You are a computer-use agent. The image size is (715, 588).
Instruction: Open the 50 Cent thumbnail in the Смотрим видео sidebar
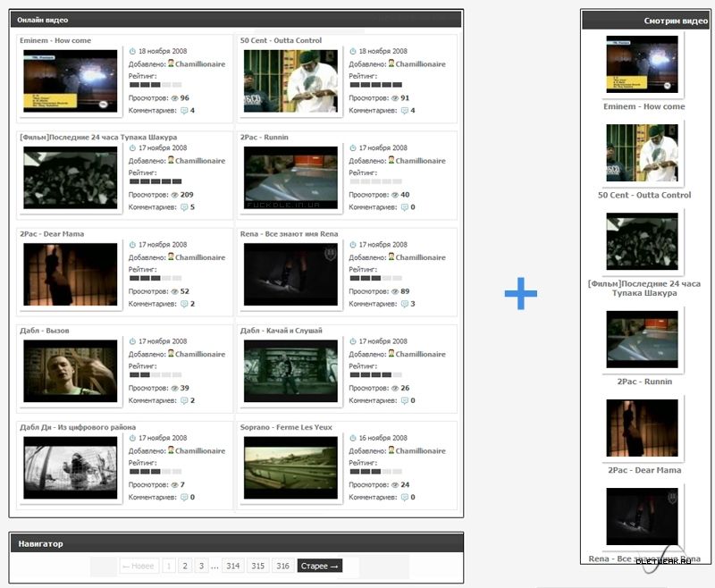(642, 153)
